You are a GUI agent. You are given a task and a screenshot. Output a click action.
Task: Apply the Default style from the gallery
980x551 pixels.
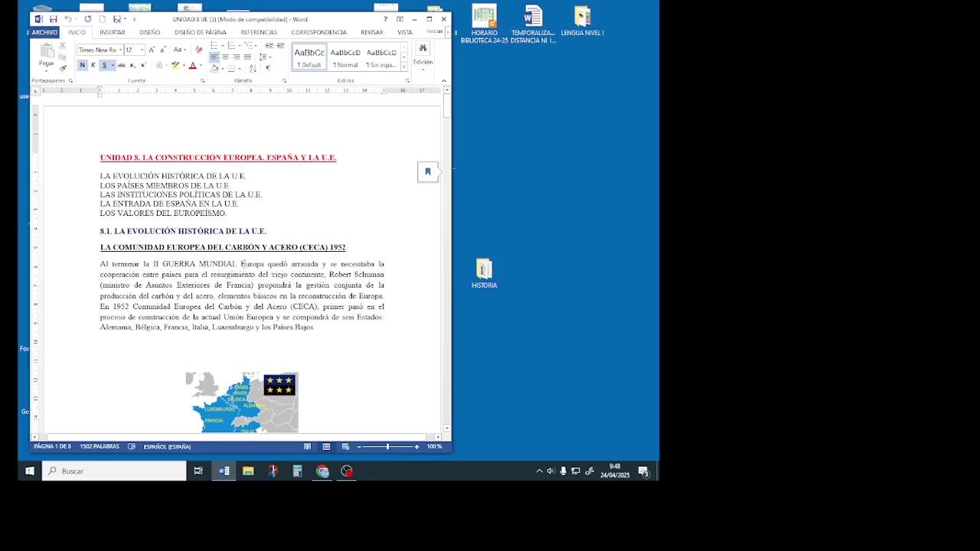pyautogui.click(x=309, y=57)
